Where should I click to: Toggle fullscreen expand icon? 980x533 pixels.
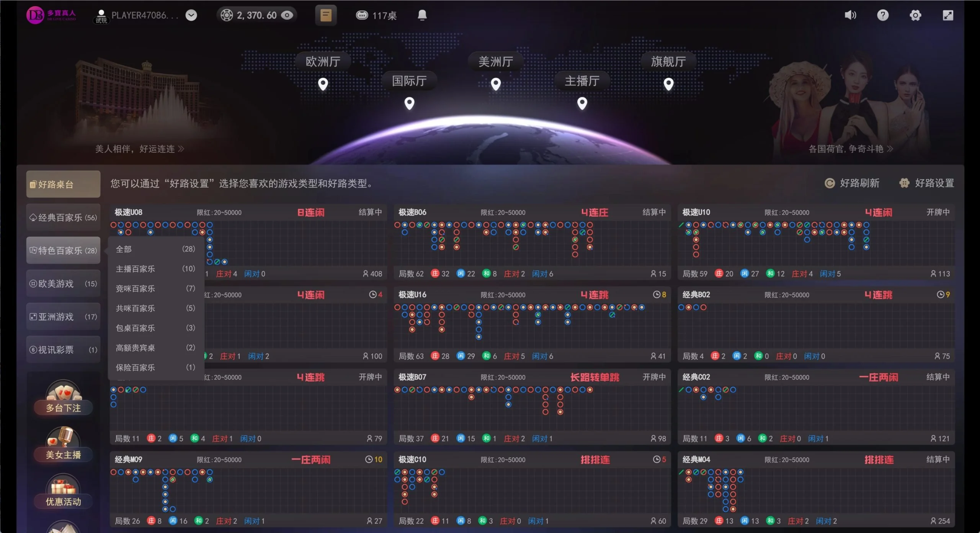948,15
